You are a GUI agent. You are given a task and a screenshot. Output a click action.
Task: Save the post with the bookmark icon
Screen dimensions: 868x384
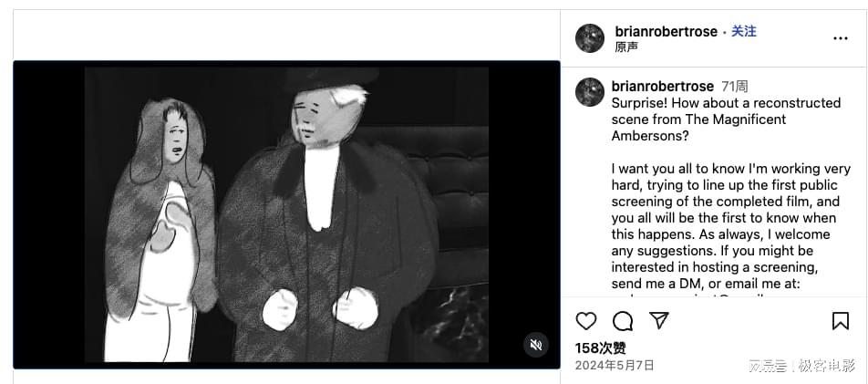click(841, 321)
